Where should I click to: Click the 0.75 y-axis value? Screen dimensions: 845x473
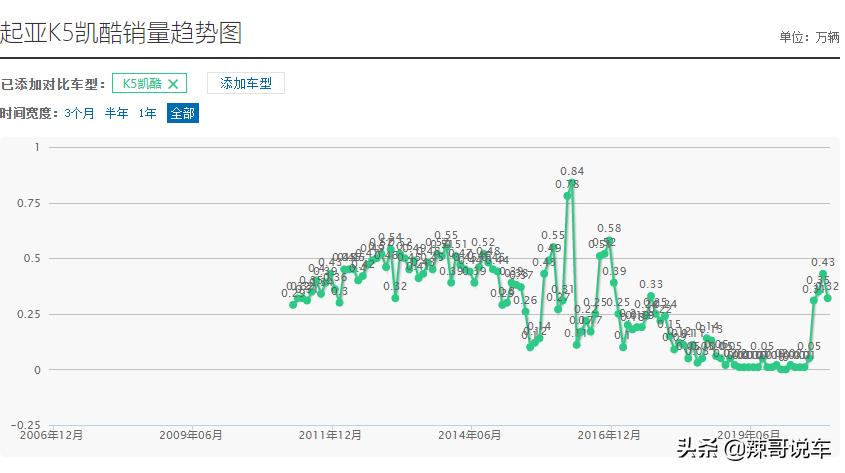point(29,203)
